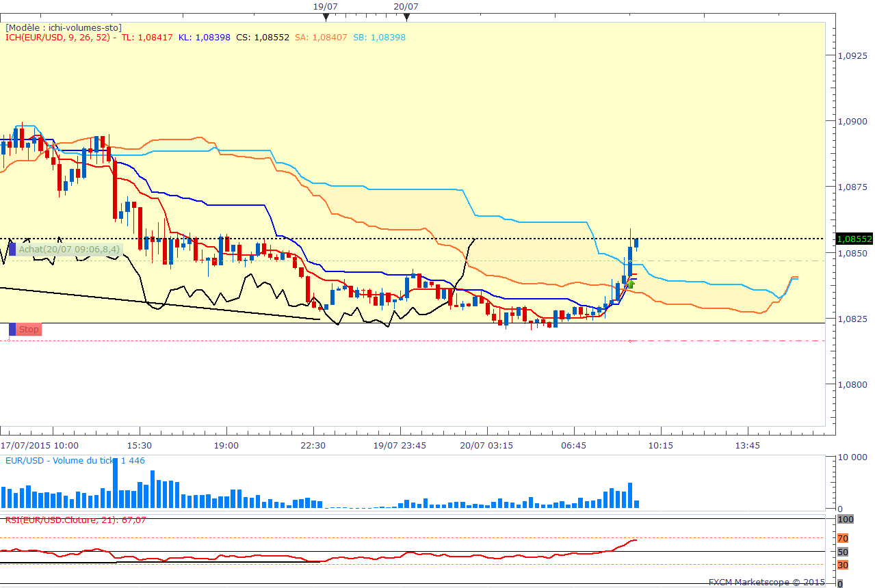This screenshot has height=588, width=875.
Task: Click the light-blue SB: 1,08398 legend value
Action: (379, 38)
